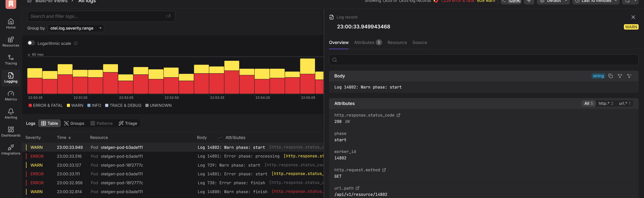Switch to the Resource tab
This screenshot has width=644, height=198.
397,42
